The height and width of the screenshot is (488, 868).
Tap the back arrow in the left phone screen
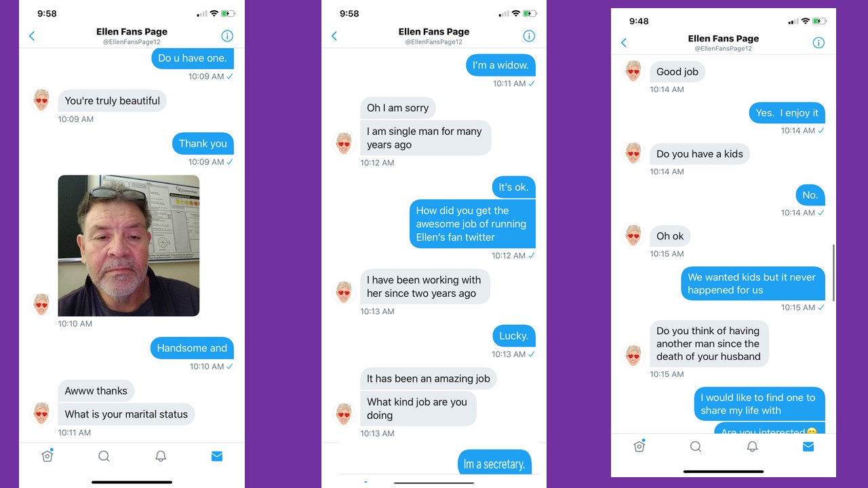32,36
